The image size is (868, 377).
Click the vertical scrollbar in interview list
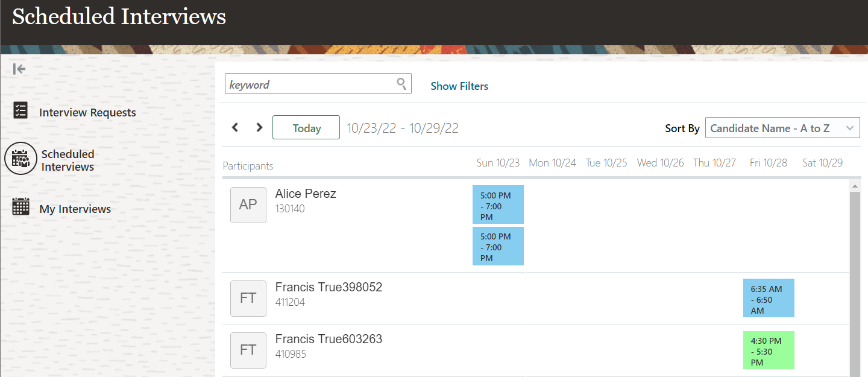855,277
